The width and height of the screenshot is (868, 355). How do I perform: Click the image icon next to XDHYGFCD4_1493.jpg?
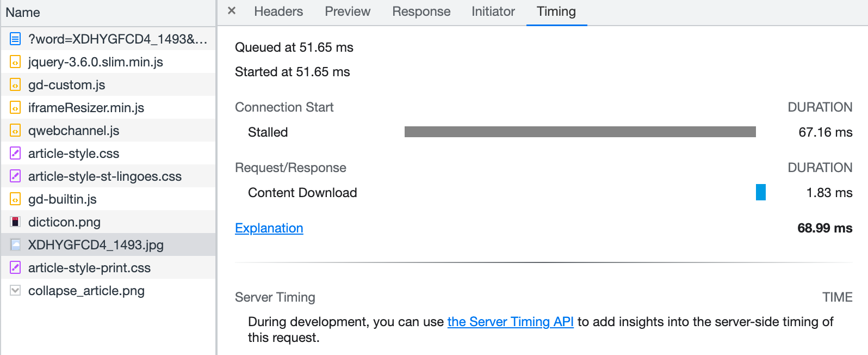15,245
